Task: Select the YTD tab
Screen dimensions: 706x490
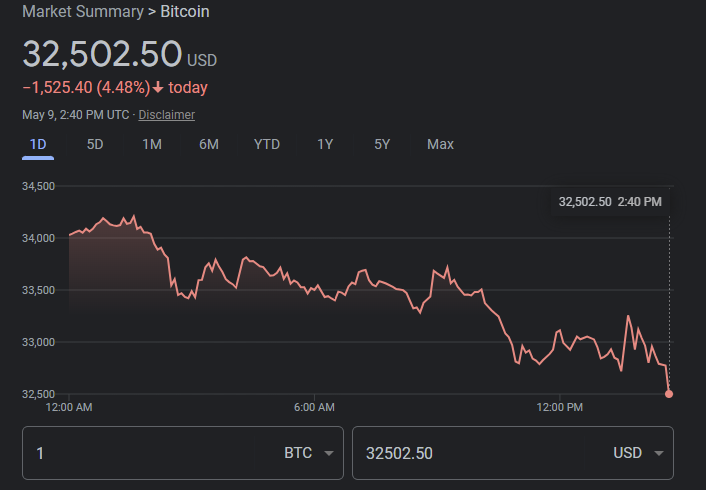Action: click(x=267, y=145)
